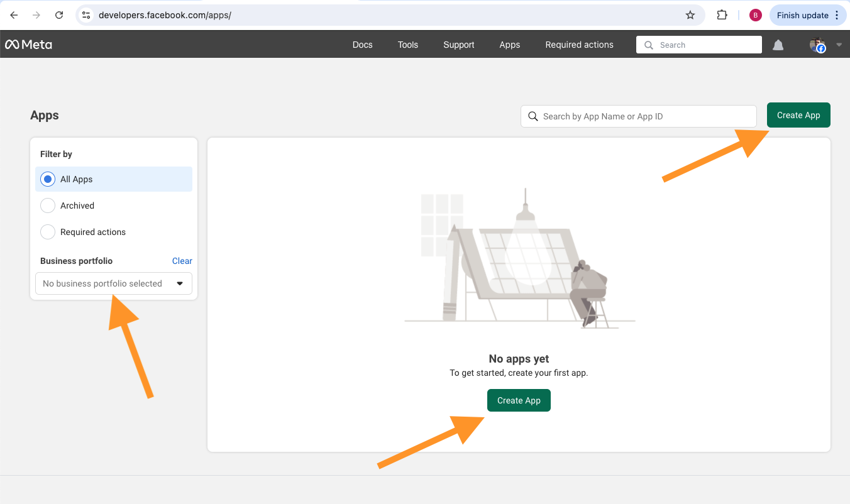Click the Meta logo in header
The width and height of the screenshot is (850, 504).
29,45
